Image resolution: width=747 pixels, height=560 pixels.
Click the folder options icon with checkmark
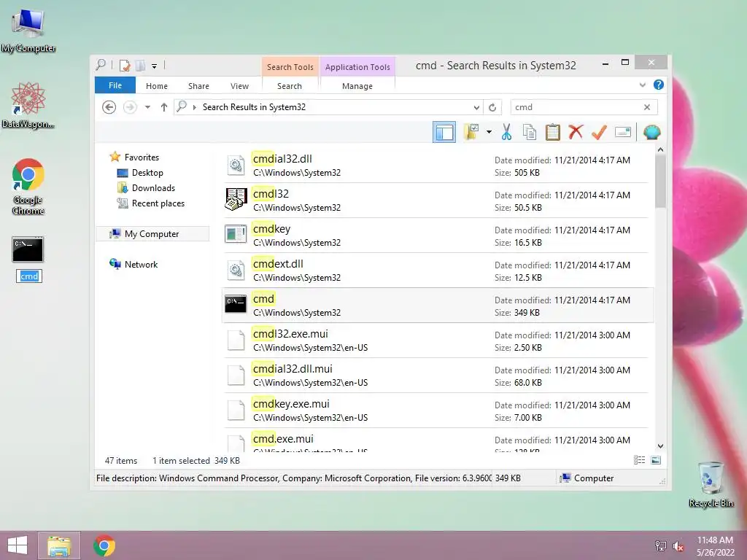(471, 133)
